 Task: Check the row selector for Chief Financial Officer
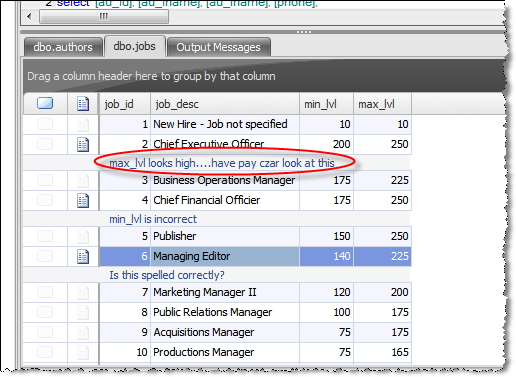click(x=45, y=200)
